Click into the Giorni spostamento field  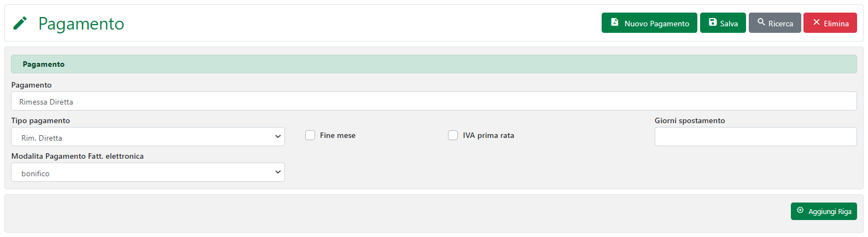[x=755, y=137]
